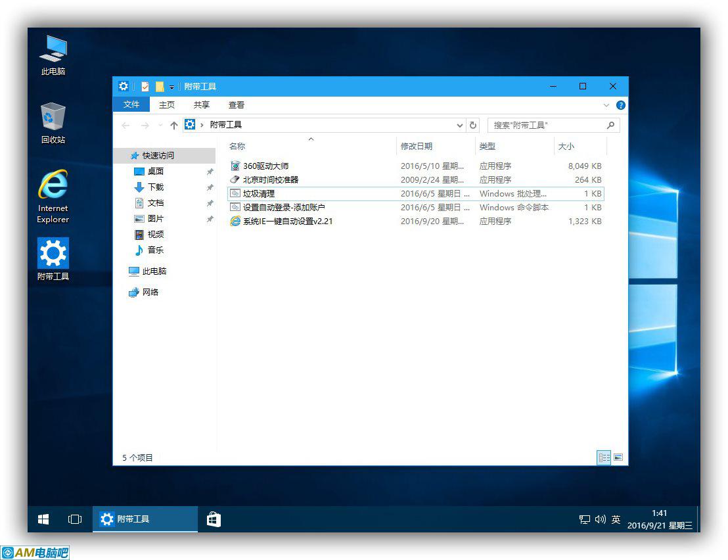Click the 5 个项目 status text
This screenshot has width=728, height=560.
click(137, 458)
